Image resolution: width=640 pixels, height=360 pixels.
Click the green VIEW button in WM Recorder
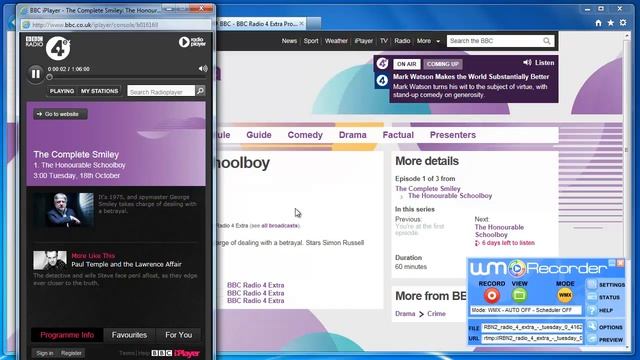point(519,295)
